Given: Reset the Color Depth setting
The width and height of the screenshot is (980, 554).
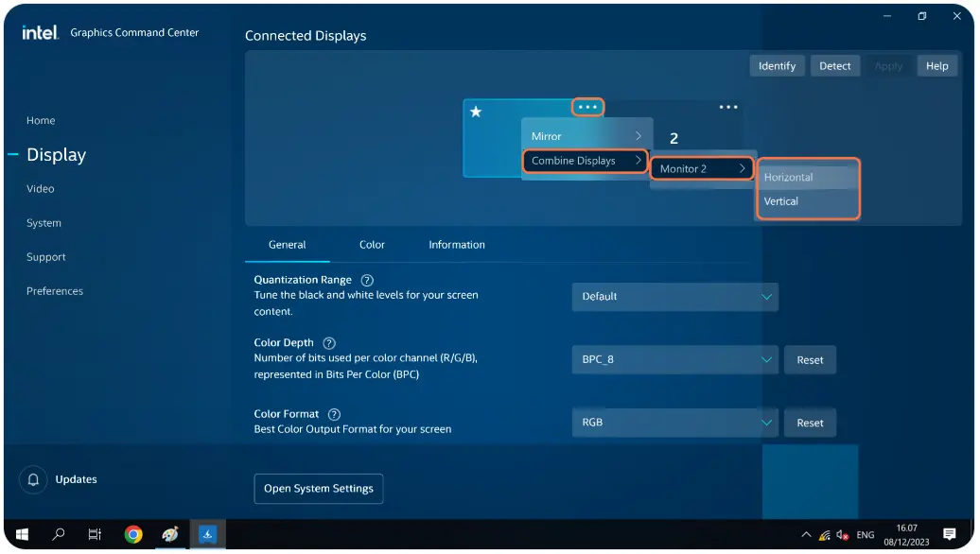Looking at the screenshot, I should click(810, 360).
